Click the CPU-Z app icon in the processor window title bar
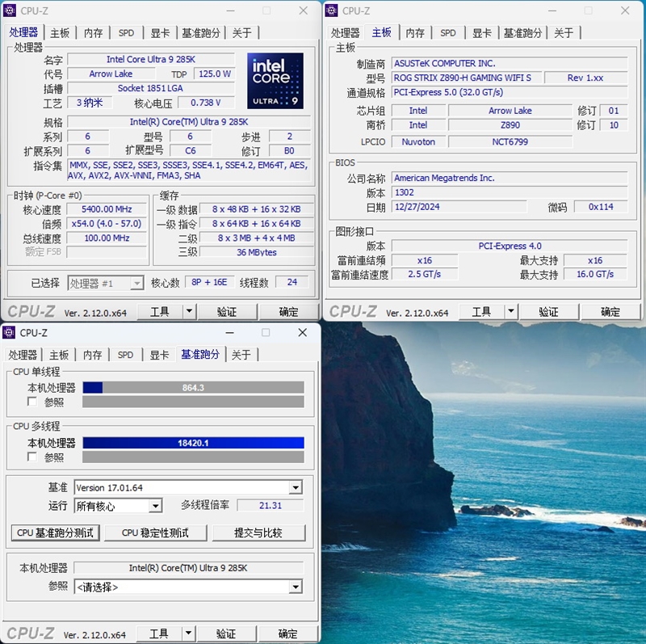This screenshot has height=644, width=646. pos(10,11)
